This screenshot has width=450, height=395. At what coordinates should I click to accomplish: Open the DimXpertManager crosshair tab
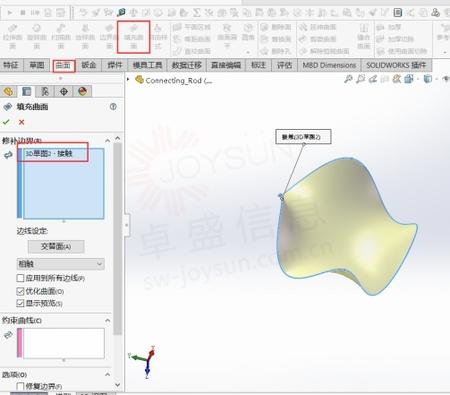64,91
